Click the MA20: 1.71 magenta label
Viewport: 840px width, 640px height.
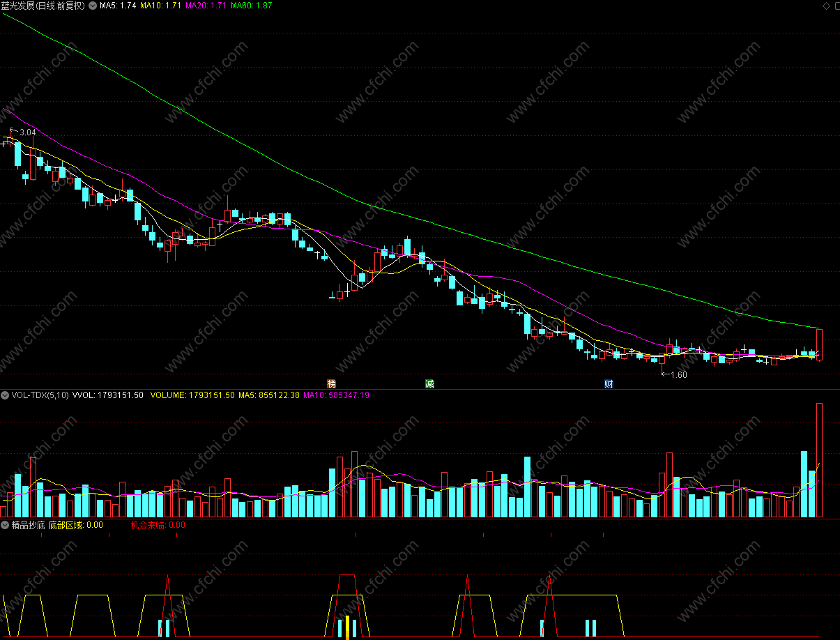coord(206,6)
